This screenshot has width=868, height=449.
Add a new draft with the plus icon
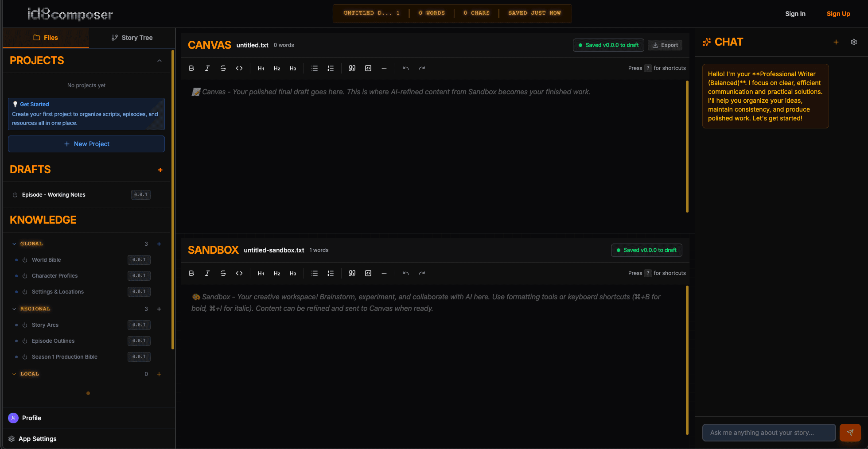tap(160, 170)
